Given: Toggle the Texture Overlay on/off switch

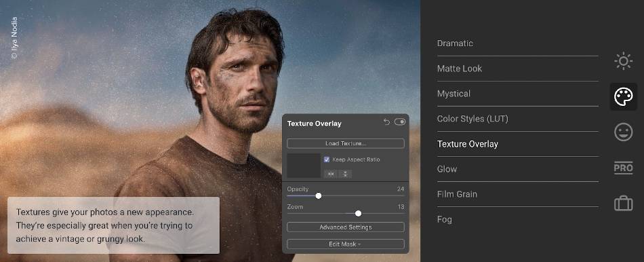Looking at the screenshot, I should [400, 122].
